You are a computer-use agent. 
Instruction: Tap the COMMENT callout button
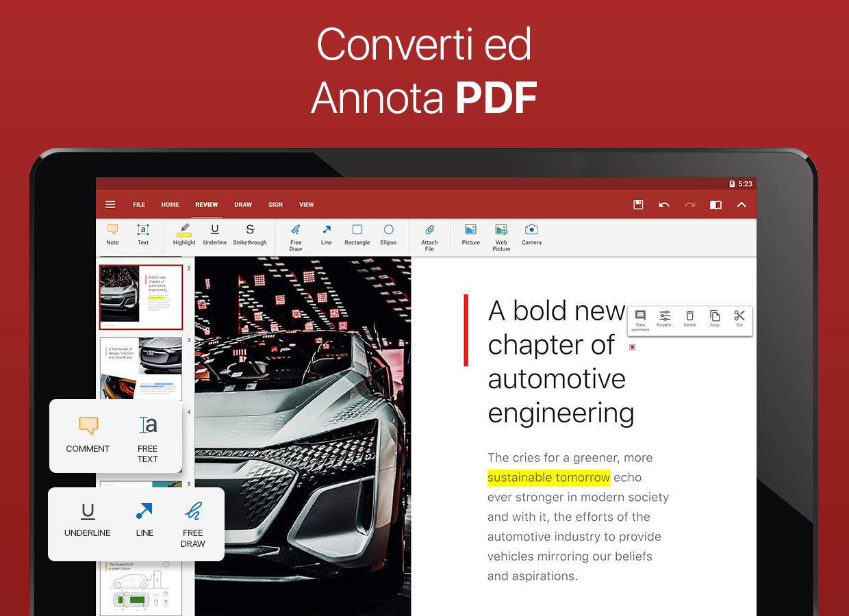pyautogui.click(x=88, y=435)
